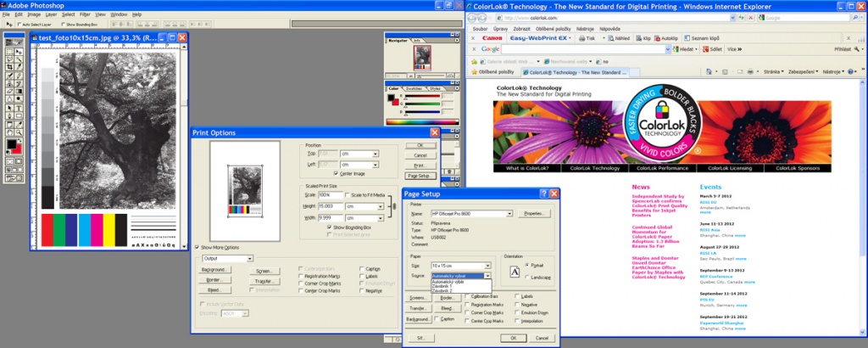This screenshot has width=868, height=348.
Task: Select the Hand tool in the toolbox
Action: 10,132
